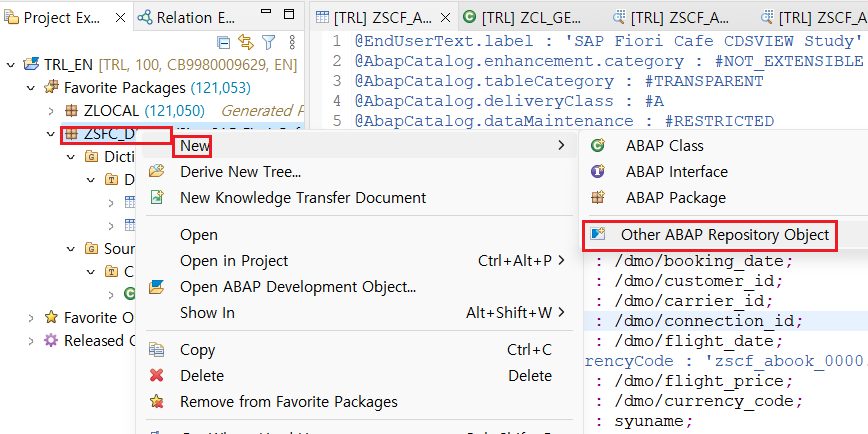Click Collapse All icon in Project Explorer toolbar

click(223, 42)
